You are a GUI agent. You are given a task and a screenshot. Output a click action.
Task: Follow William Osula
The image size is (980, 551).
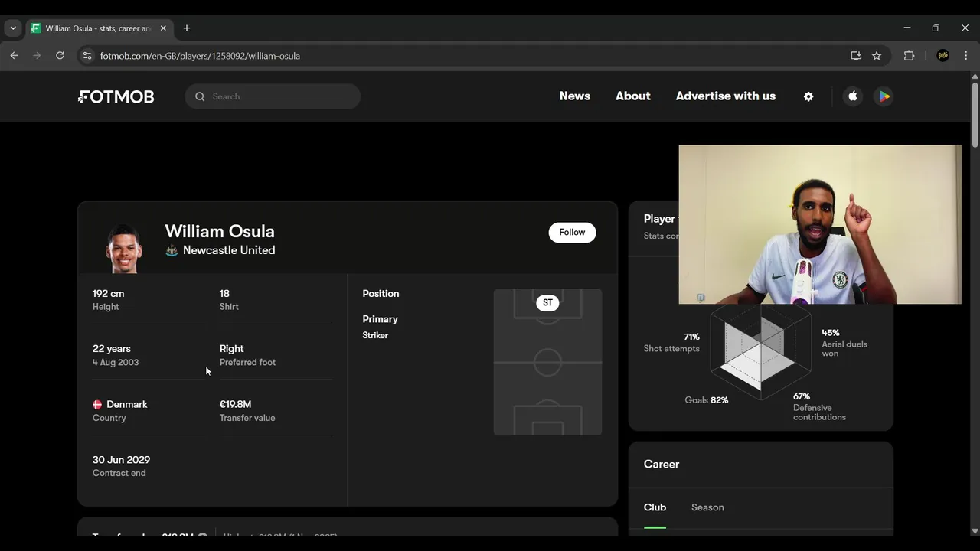[572, 233]
